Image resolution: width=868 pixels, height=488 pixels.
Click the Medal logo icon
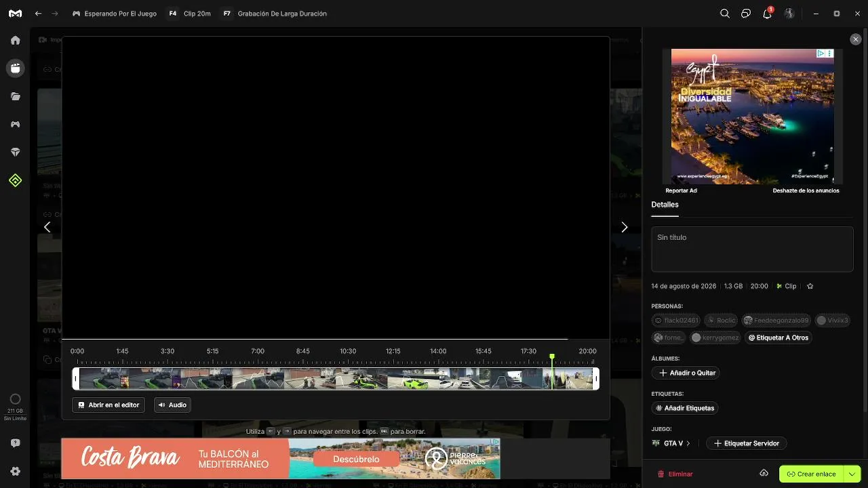click(15, 14)
